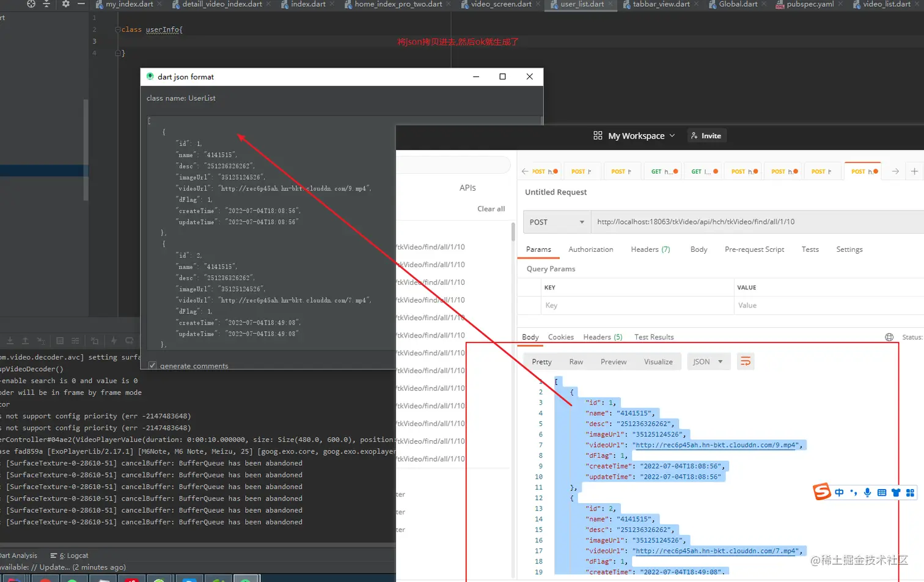Toggle the generate comments checkbox
This screenshot has height=582, width=924.
pos(152,366)
